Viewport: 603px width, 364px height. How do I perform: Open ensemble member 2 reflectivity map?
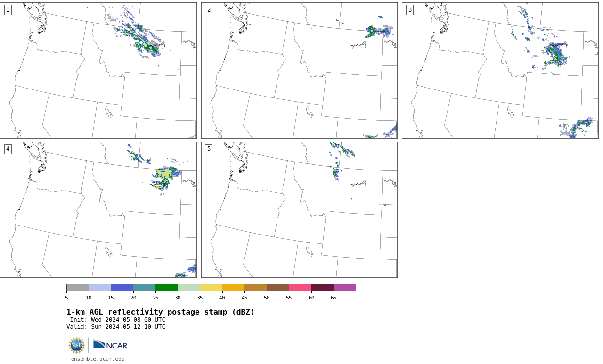click(299, 71)
